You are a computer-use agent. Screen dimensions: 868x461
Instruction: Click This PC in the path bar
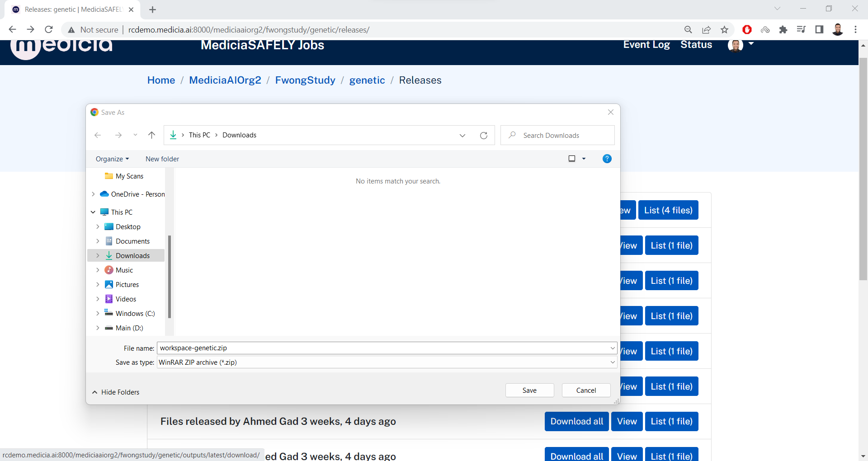[199, 135]
